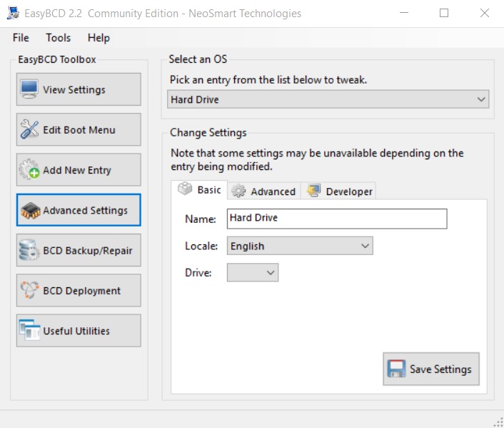Select the Advanced Settings toolbox button

(79, 210)
